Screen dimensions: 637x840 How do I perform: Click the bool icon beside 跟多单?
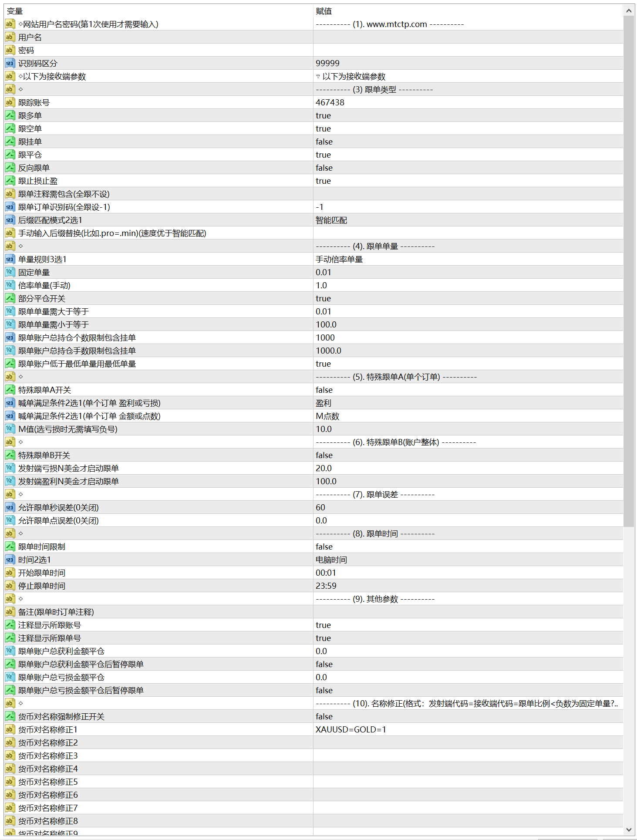tap(10, 115)
